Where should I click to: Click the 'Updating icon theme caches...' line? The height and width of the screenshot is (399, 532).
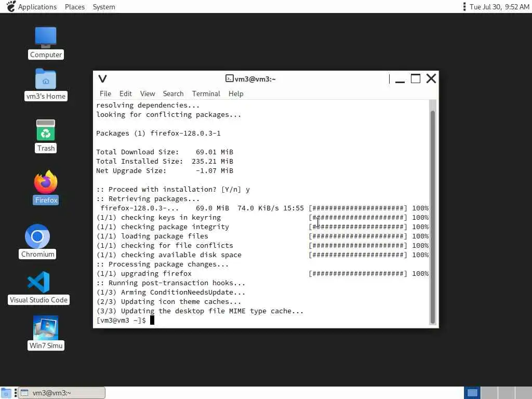pyautogui.click(x=169, y=302)
